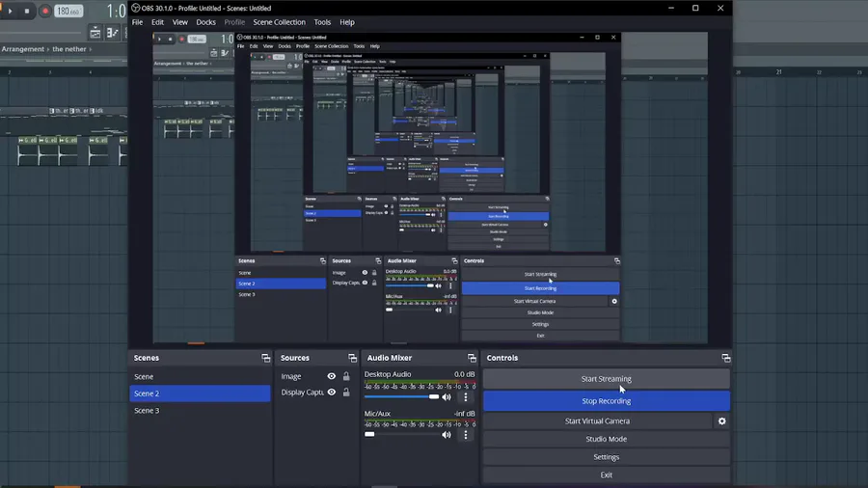Pop out the Audio Mixer dock
This screenshot has height=488, width=868.
click(472, 358)
